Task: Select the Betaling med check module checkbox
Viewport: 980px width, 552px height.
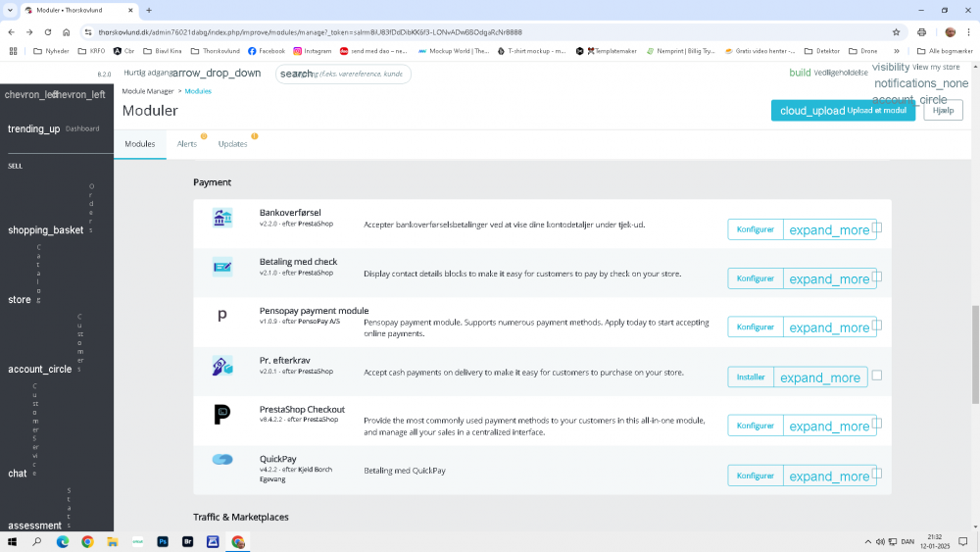Action: coord(877,276)
